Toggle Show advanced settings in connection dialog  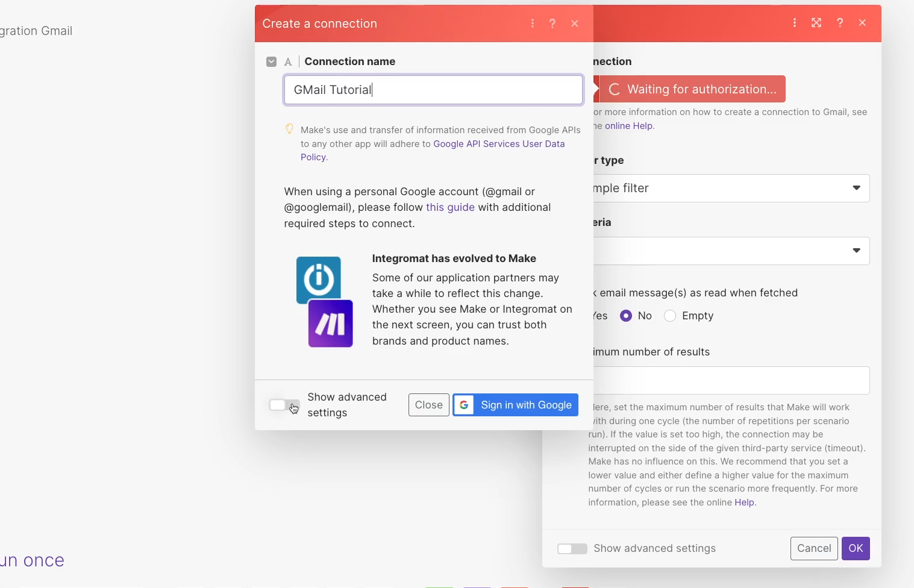tap(284, 405)
